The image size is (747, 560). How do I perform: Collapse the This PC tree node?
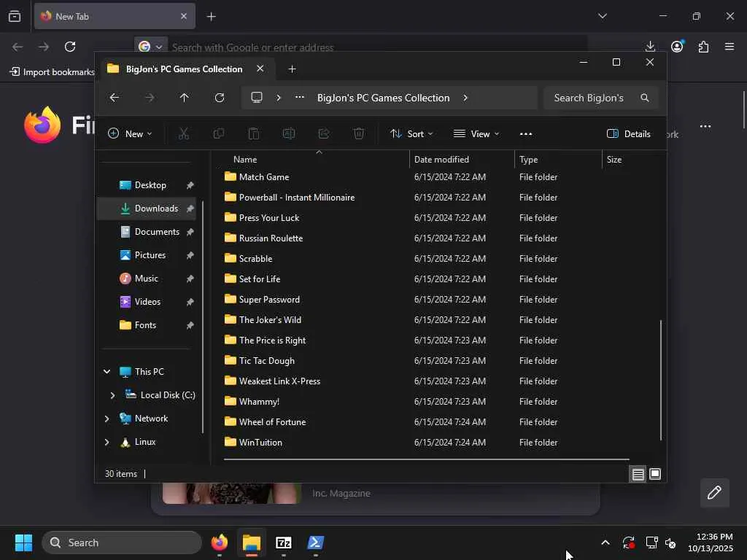coord(107,371)
